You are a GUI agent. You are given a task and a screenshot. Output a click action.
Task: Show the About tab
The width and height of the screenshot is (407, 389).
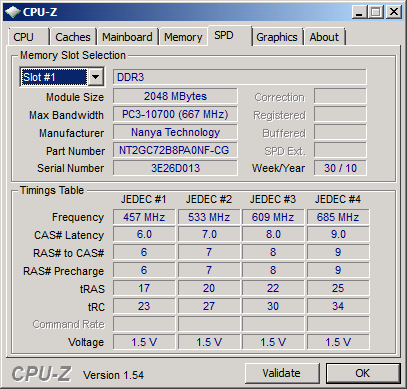pos(324,37)
